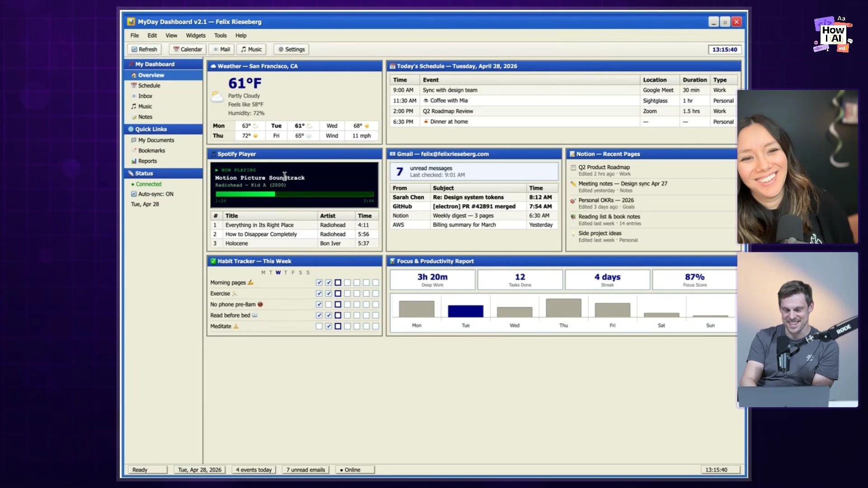Click the 87% Focus Score card
The image size is (868, 488).
[694, 280]
